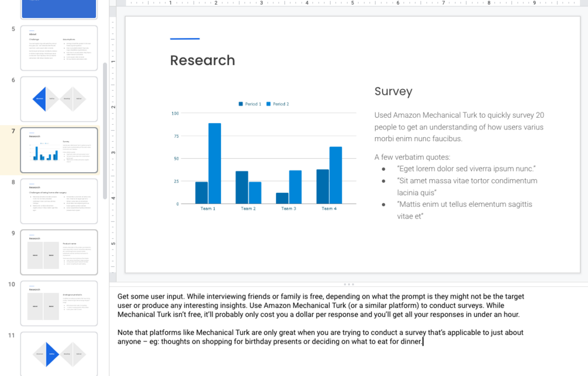Select slide 7 Research chart thumbnail
588x376 pixels.
(x=59, y=150)
